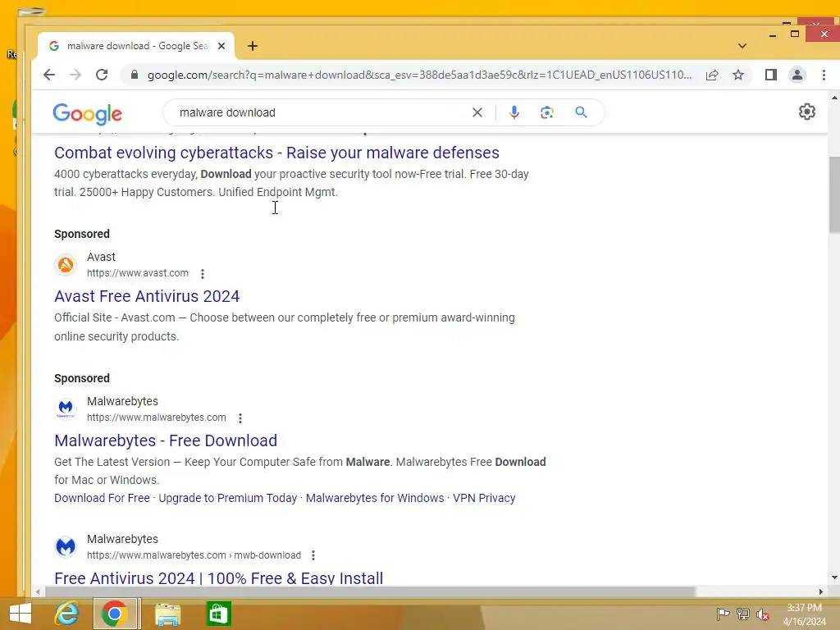Close the malware download tab
The width and height of the screenshot is (840, 630).
click(x=221, y=46)
